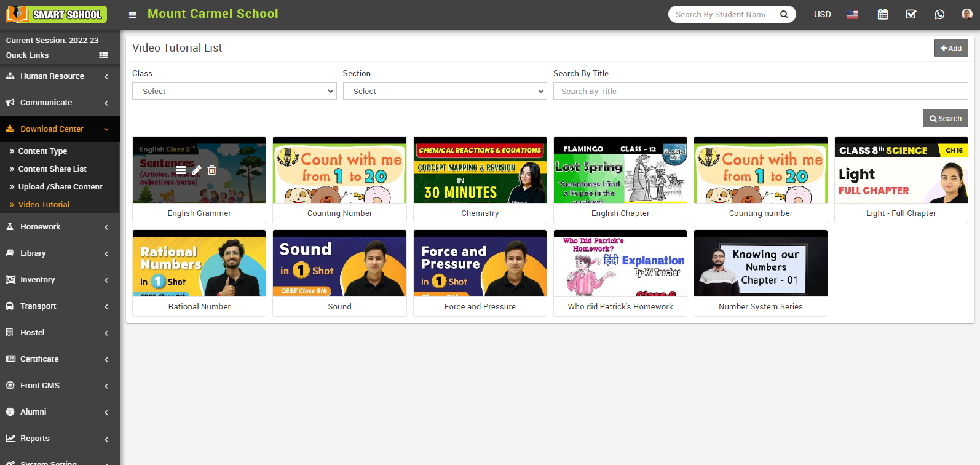Click the Add button
This screenshot has height=465, width=980.
tap(950, 48)
